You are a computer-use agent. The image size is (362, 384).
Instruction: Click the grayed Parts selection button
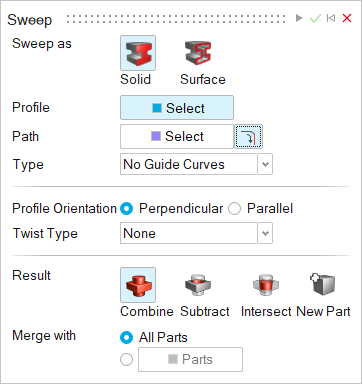(x=190, y=359)
